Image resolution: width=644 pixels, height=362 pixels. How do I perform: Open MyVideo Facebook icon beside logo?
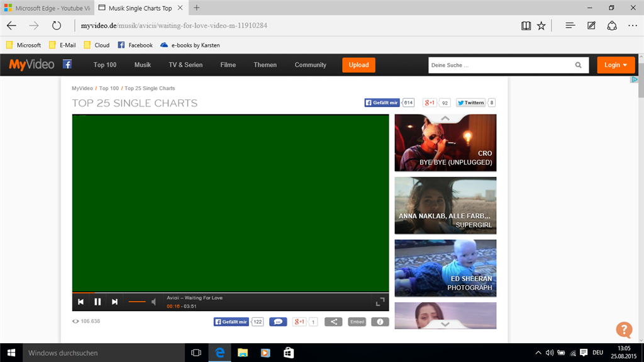(x=67, y=64)
